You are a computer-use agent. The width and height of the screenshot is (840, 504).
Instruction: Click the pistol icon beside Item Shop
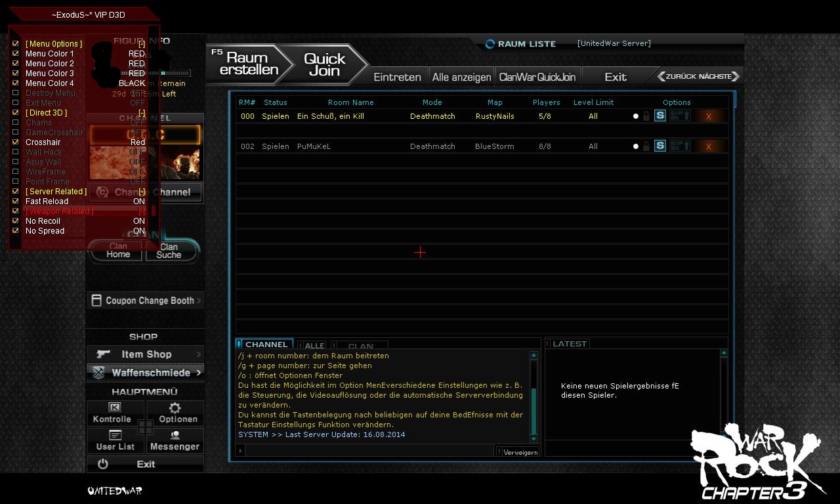click(103, 354)
